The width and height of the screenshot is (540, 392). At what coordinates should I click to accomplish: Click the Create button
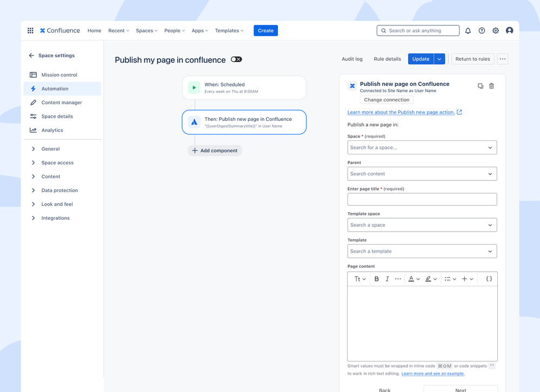click(266, 31)
